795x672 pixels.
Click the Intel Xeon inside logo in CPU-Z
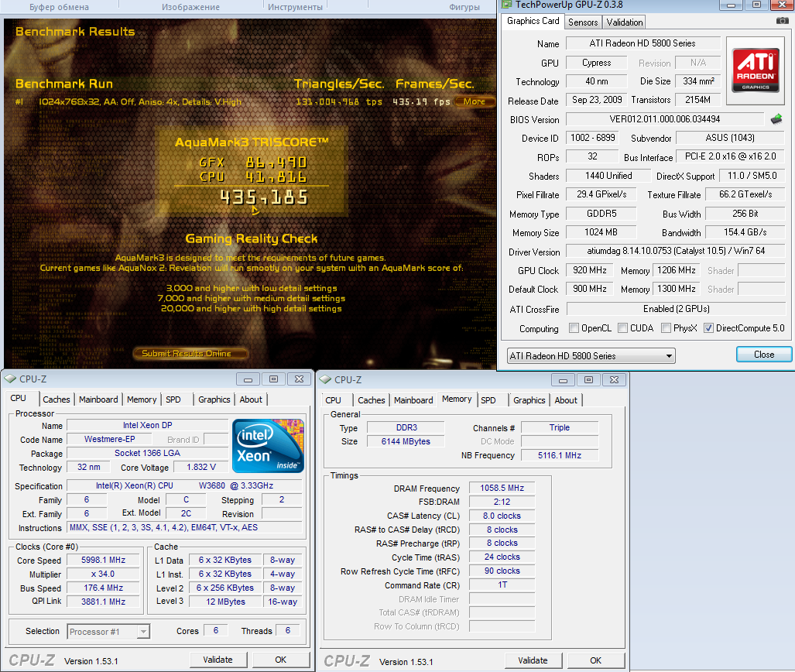click(x=268, y=446)
